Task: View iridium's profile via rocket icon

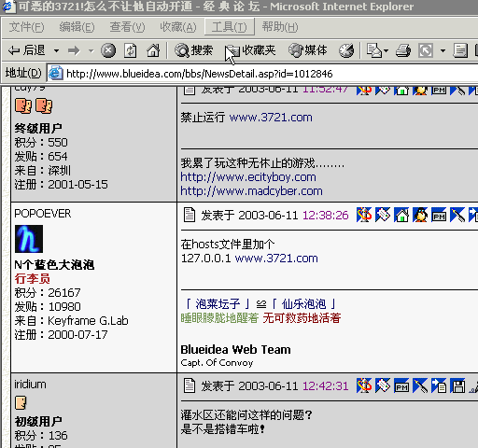Action: click(x=364, y=385)
